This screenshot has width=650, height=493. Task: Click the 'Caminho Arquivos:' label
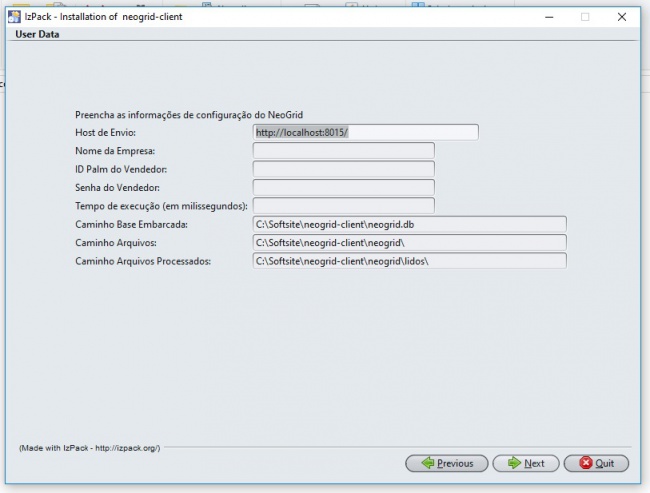(x=116, y=243)
